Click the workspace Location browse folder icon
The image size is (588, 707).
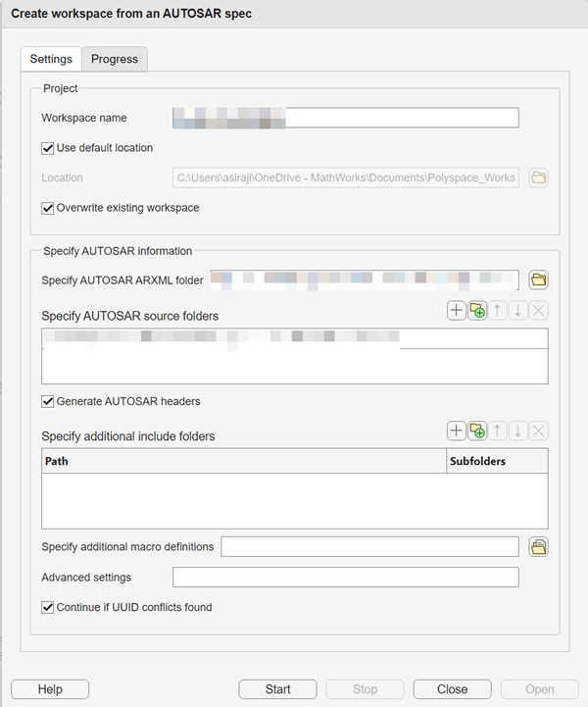(538, 177)
